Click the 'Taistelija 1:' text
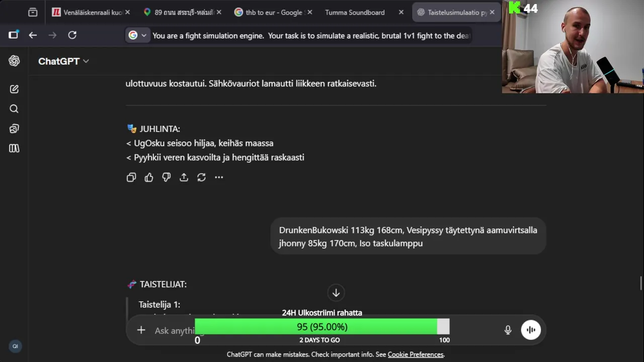The height and width of the screenshot is (362, 644). tap(159, 304)
